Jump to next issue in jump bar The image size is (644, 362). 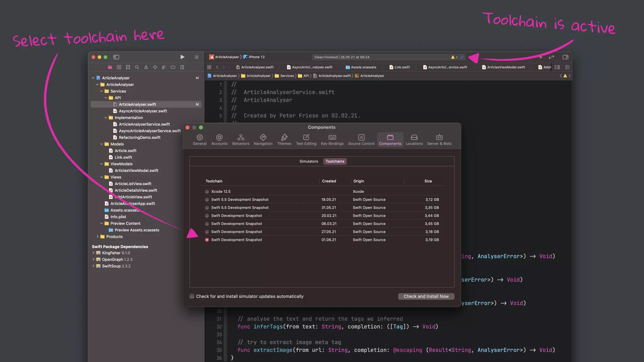pos(569,76)
